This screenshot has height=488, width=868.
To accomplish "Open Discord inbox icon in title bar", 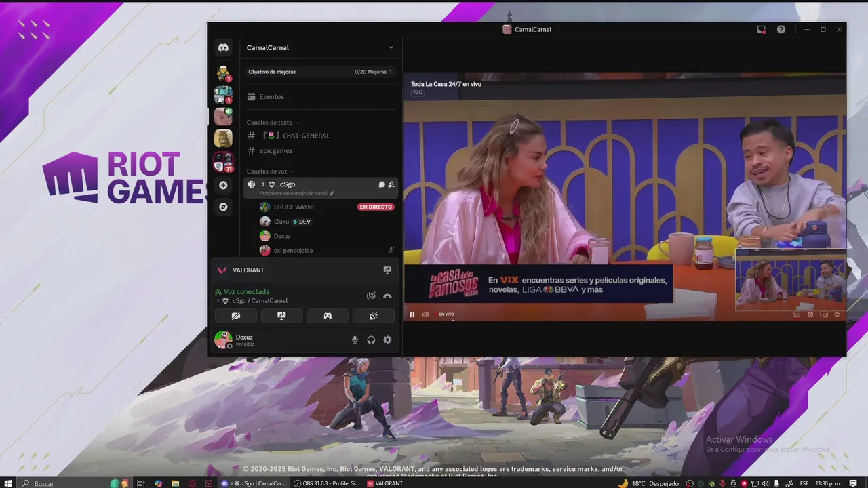I will pos(762,30).
